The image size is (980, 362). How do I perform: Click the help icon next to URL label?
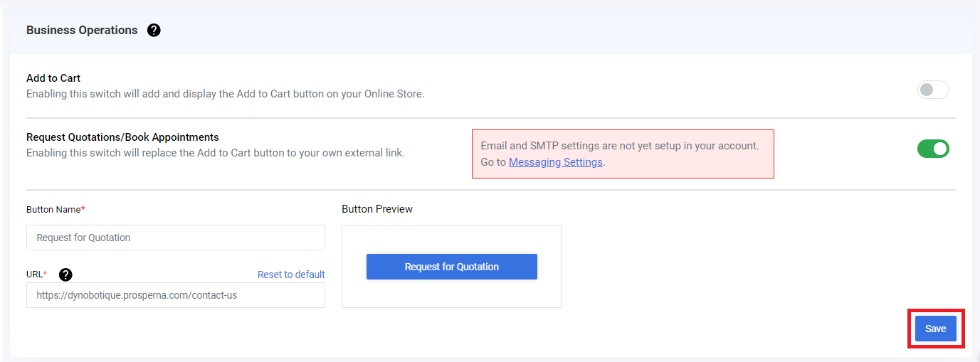pos(65,275)
